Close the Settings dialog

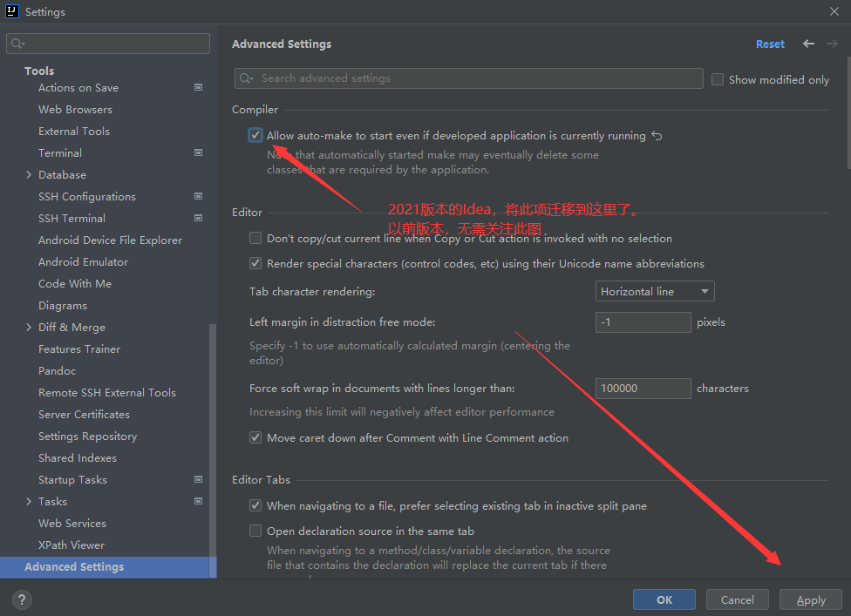834,11
